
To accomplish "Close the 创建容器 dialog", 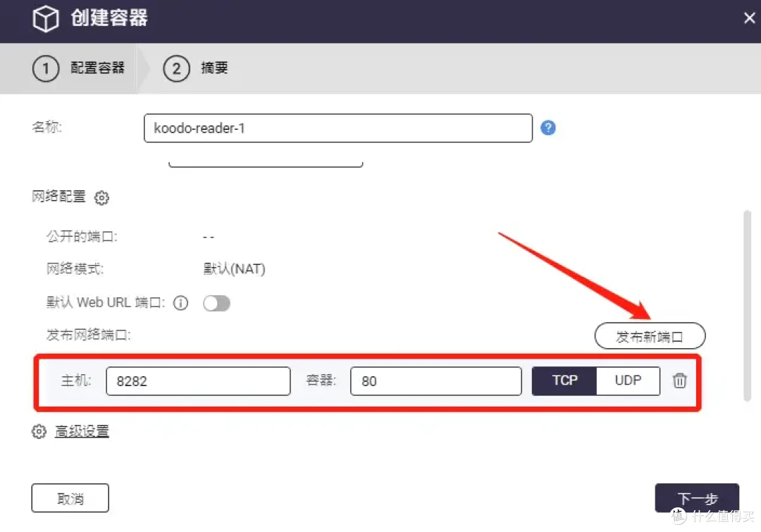I will click(749, 18).
